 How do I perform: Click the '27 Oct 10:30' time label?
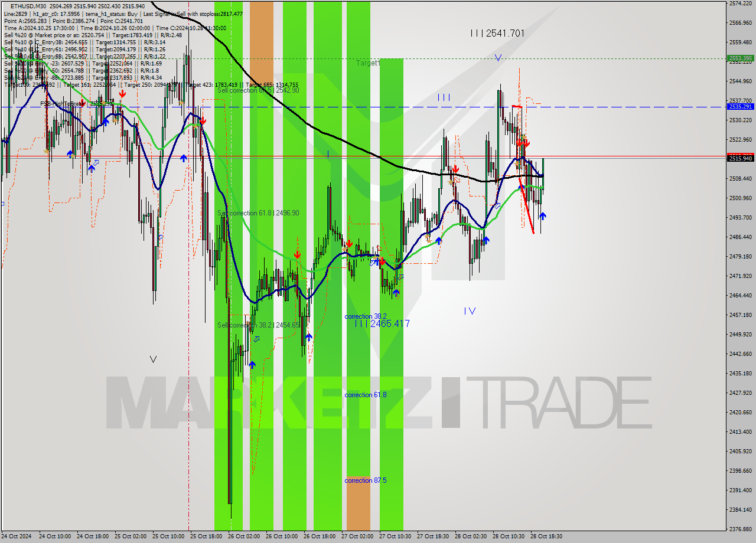point(395,537)
